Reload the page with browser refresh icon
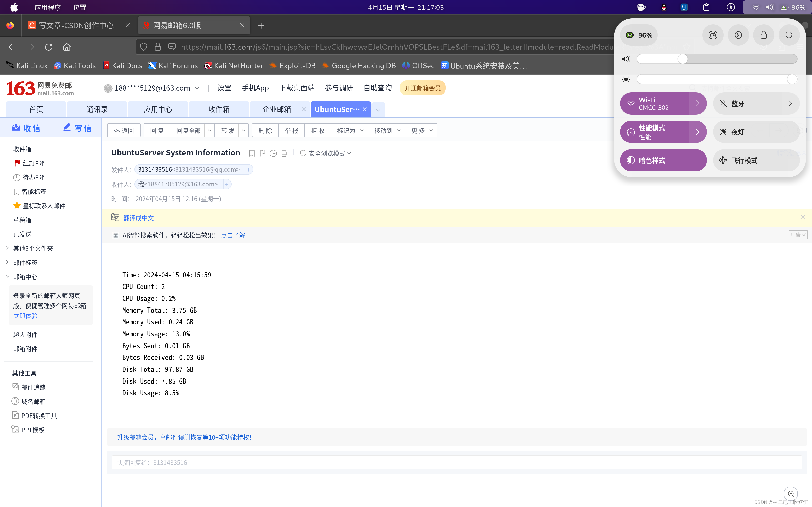Viewport: 812px width, 507px height. pyautogui.click(x=49, y=47)
